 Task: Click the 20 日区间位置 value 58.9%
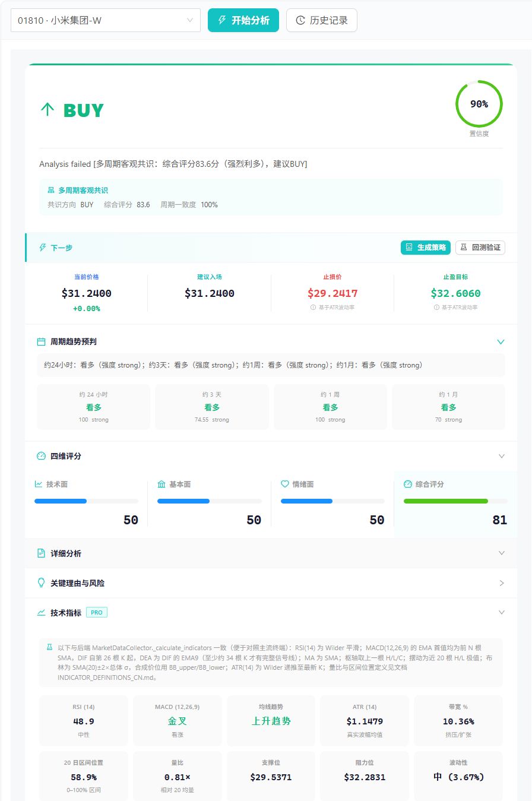tap(84, 777)
